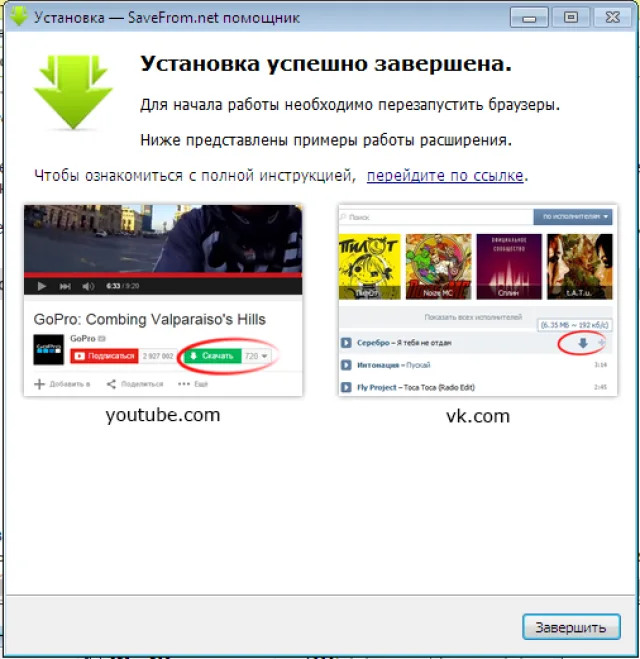Play the Fly Project – Toca Toca track
The width and height of the screenshot is (640, 659).
[346, 387]
